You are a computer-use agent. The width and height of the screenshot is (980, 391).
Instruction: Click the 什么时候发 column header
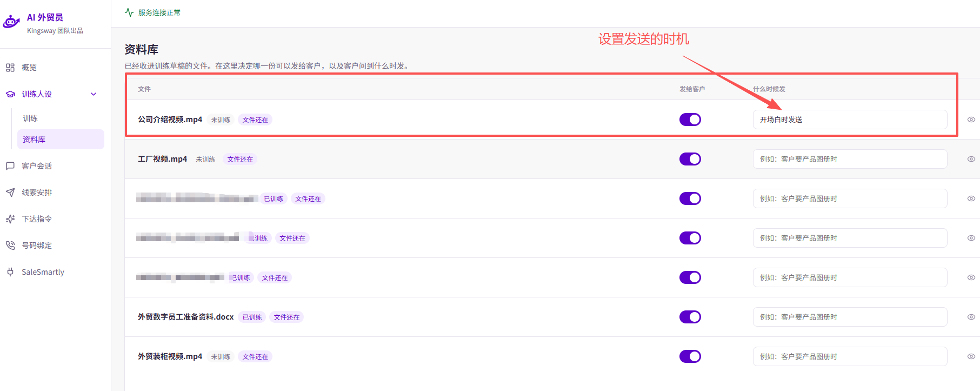[769, 89]
